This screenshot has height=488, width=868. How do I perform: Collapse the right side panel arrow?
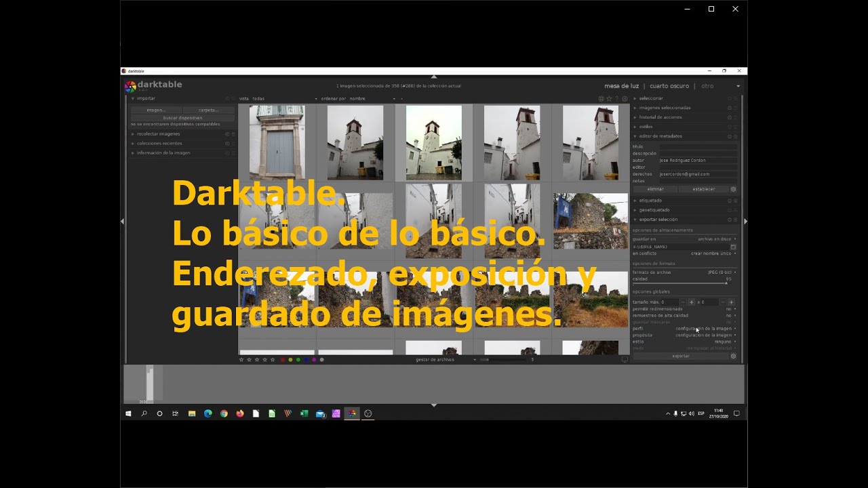coord(745,222)
